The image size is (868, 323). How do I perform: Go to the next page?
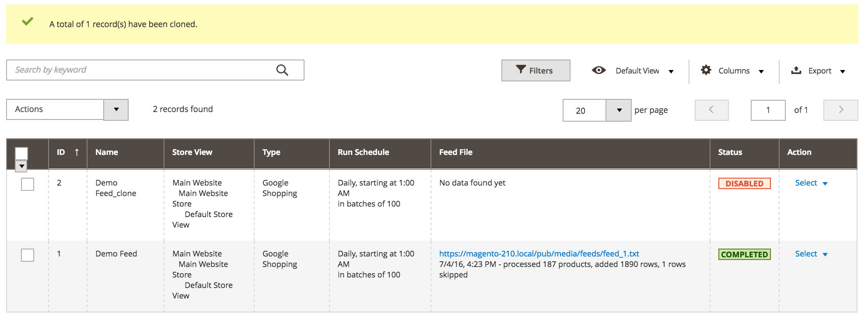(840, 110)
